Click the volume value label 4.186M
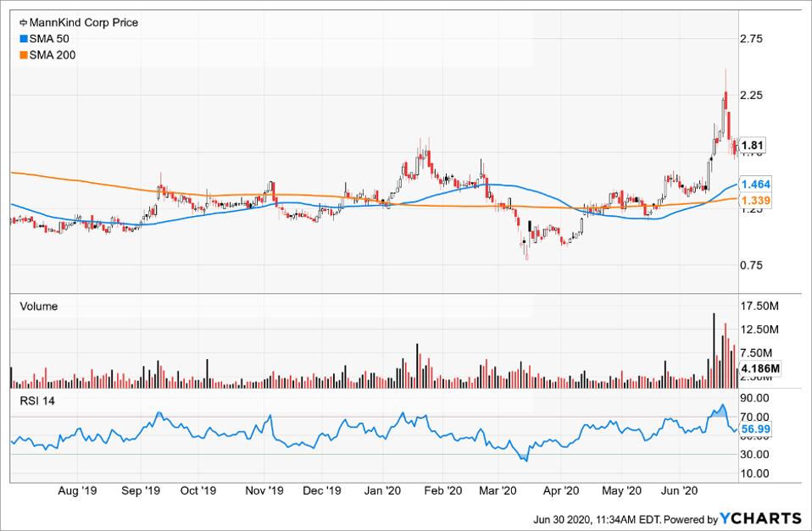 [x=760, y=368]
